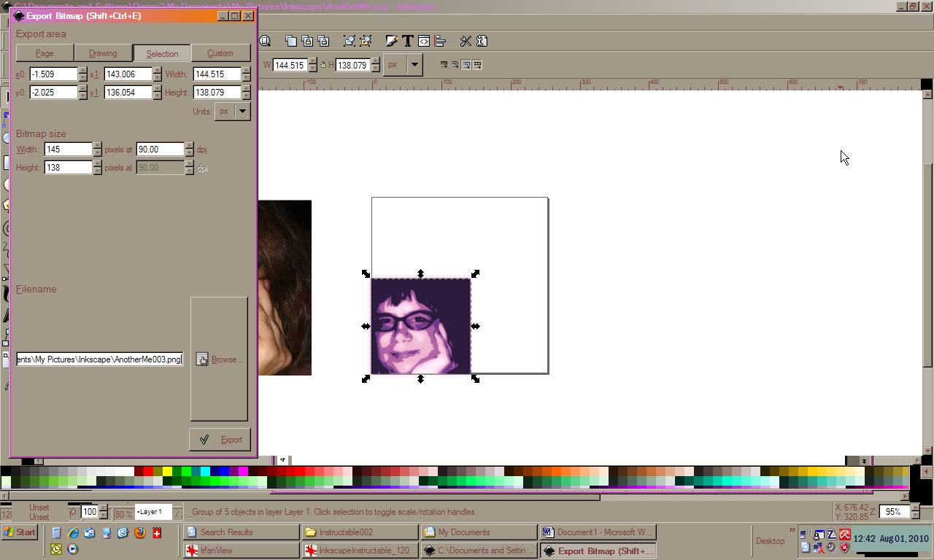Click the zoom 95% spinner arrows
This screenshot has width=934, height=560.
915,512
